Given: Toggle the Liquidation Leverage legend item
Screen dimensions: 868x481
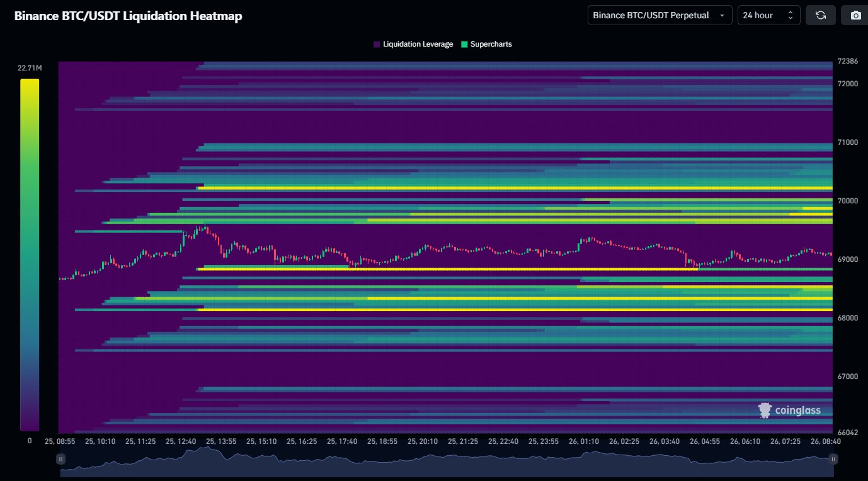Looking at the screenshot, I should (413, 44).
